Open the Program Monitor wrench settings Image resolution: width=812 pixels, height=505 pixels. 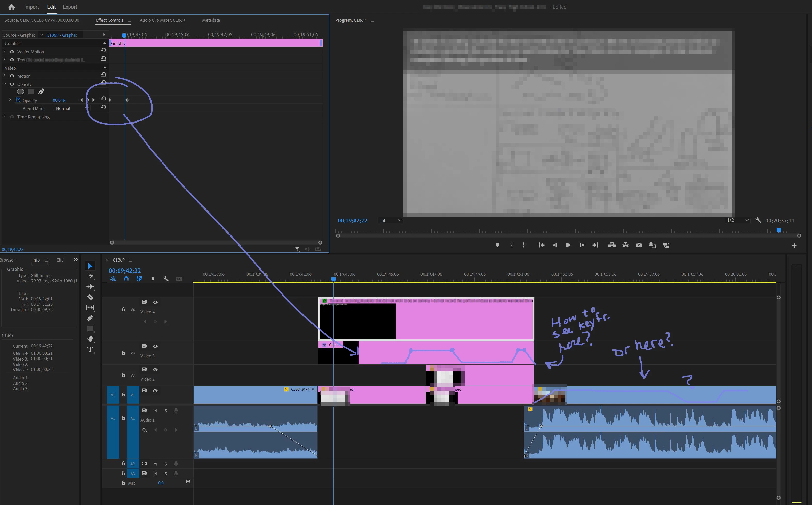(758, 220)
